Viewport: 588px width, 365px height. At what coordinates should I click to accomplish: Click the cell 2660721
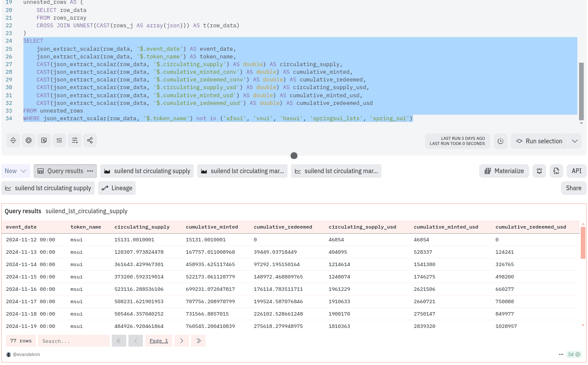point(424,301)
